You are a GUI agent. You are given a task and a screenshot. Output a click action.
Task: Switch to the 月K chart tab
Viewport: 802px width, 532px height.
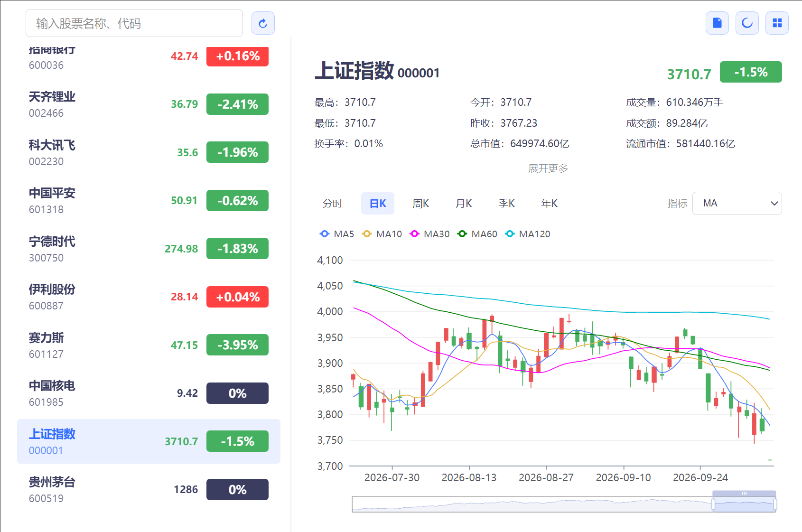click(x=464, y=204)
